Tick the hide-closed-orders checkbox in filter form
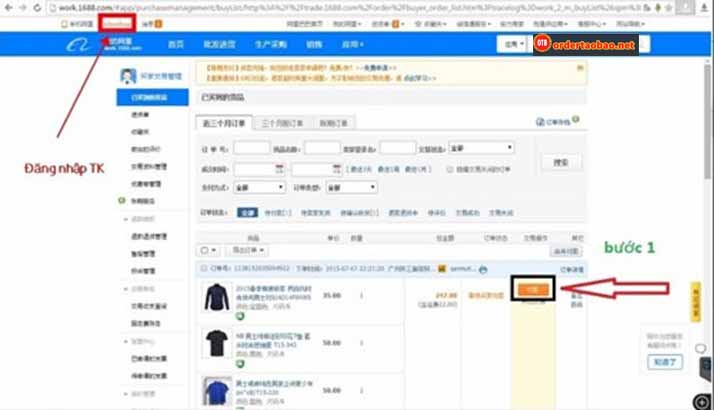This screenshot has height=410, width=714. pyautogui.click(x=450, y=169)
